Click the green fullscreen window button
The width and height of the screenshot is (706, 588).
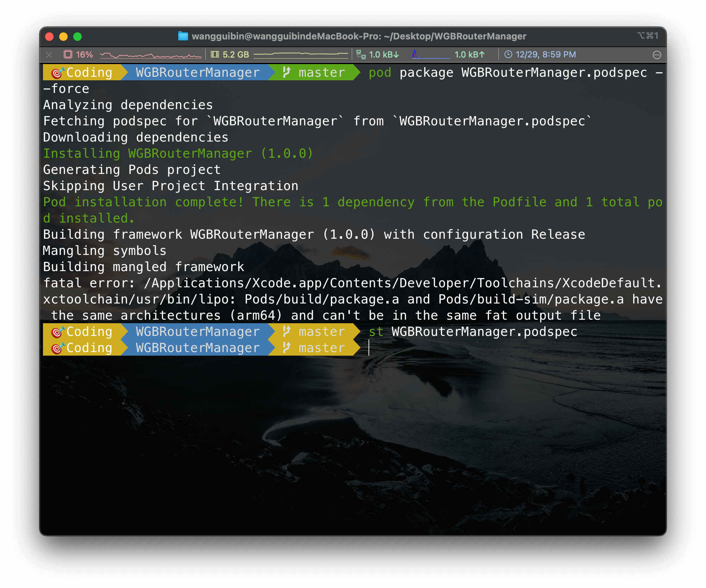click(x=78, y=37)
